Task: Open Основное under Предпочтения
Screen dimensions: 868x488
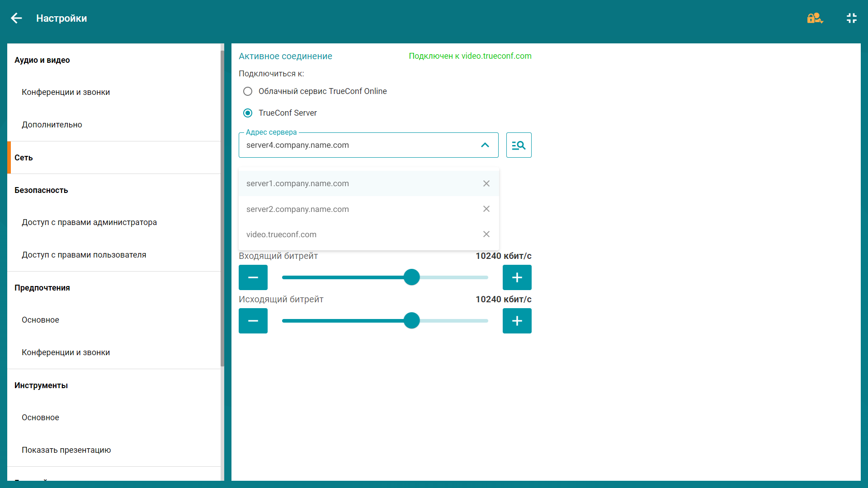Action: point(114,320)
